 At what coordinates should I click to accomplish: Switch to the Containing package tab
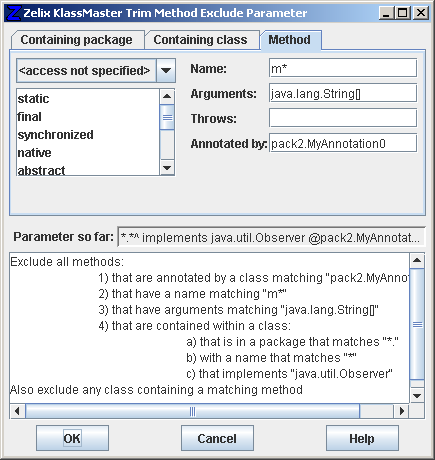78,40
